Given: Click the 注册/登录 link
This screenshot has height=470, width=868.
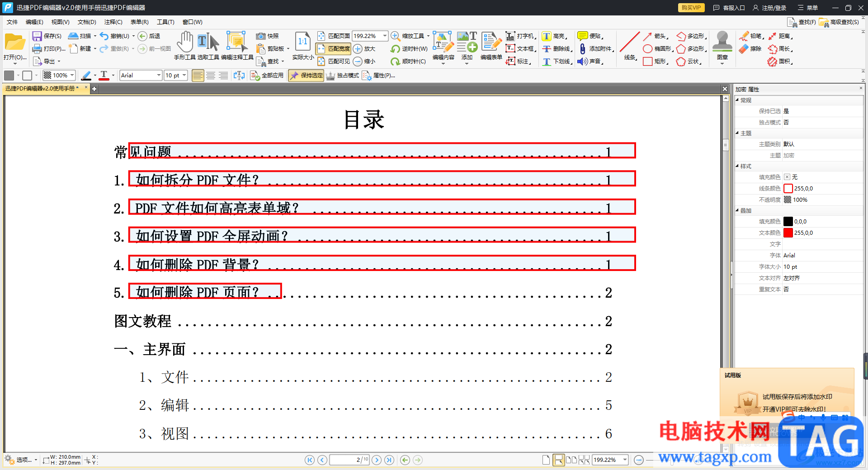Looking at the screenshot, I should pos(769,8).
